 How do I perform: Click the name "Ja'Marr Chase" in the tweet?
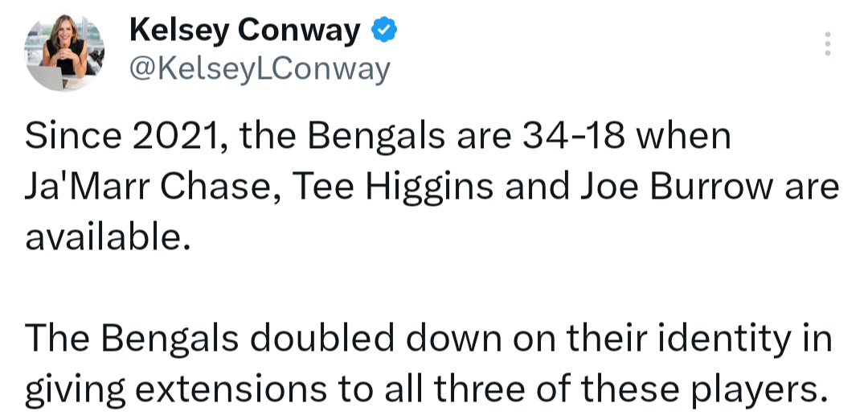point(146,187)
